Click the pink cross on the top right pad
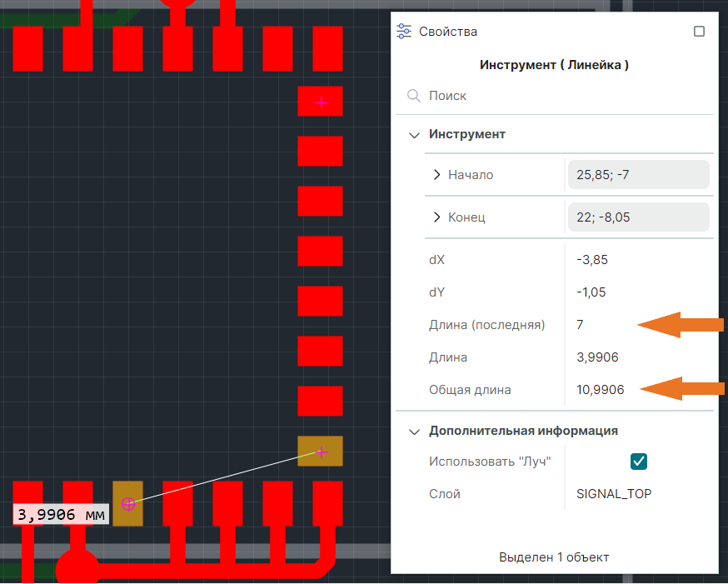The width and height of the screenshot is (728, 584). pos(322,102)
